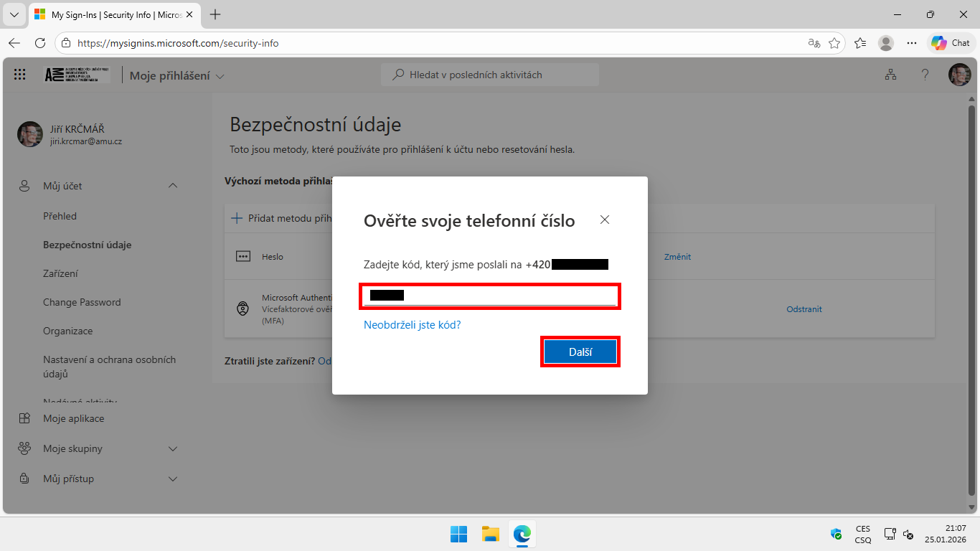Viewport: 980px width, 551px height.
Task: Open the app launcher waffle icon
Action: point(19,74)
